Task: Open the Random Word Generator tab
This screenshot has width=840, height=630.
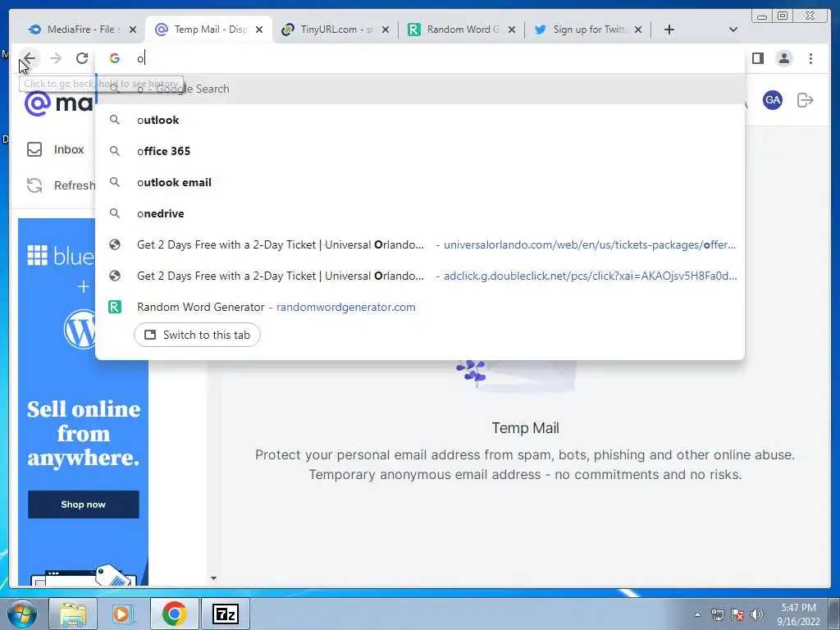Action: click(x=463, y=30)
